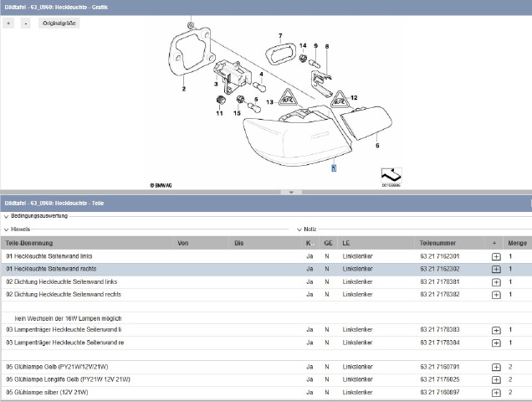Viewport: 532px width, 402px height.
Task: Click part number 63 21 7176025
Action: (x=440, y=379)
